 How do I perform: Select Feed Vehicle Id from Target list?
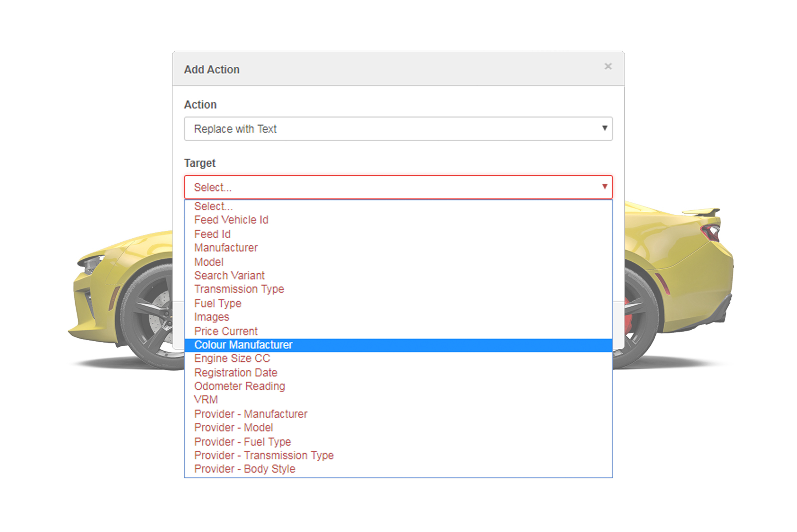[398, 220]
